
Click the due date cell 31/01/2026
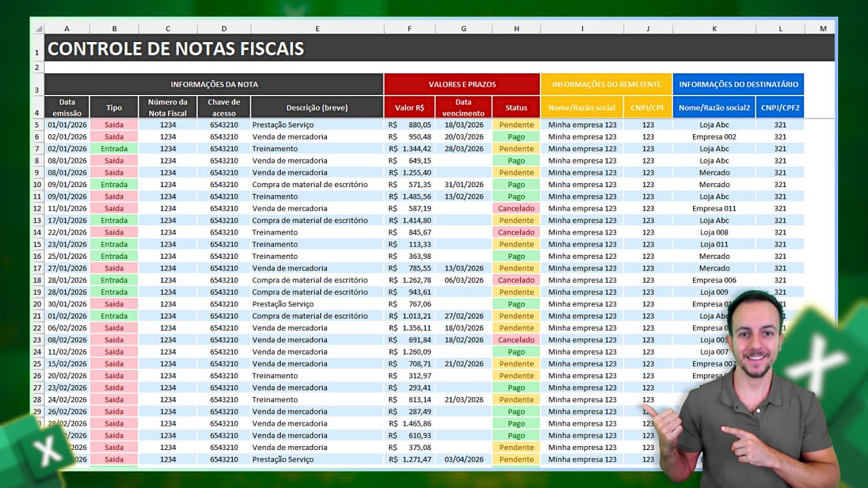pyautogui.click(x=464, y=184)
